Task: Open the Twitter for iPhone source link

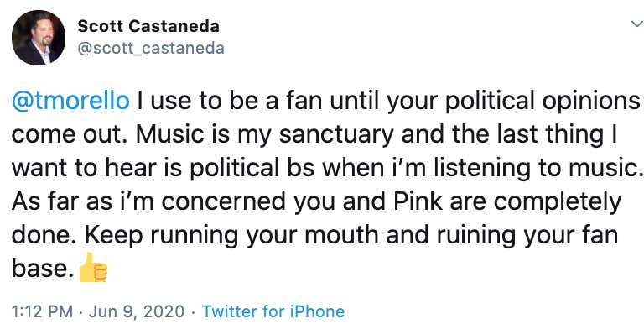Action: coord(273,311)
